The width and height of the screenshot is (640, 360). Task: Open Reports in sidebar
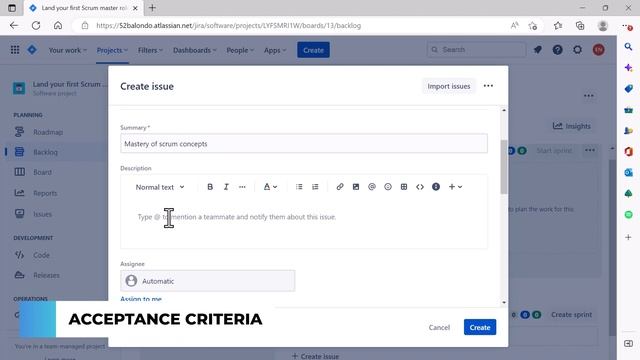tap(45, 193)
